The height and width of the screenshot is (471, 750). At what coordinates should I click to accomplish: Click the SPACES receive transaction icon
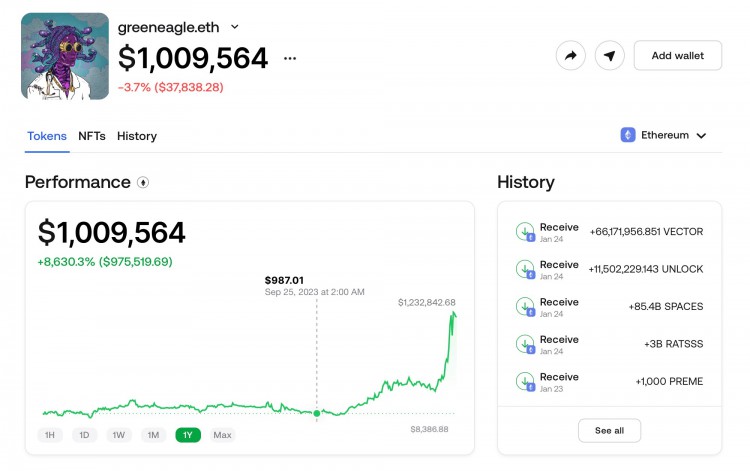pos(525,307)
